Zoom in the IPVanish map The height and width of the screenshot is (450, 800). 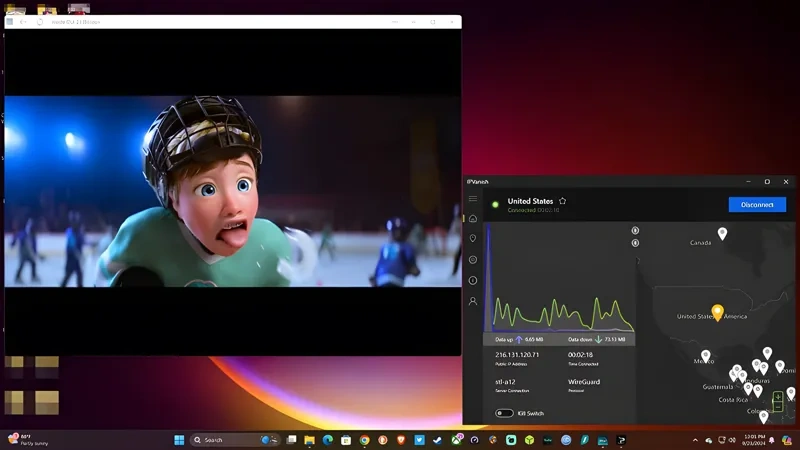pos(778,396)
